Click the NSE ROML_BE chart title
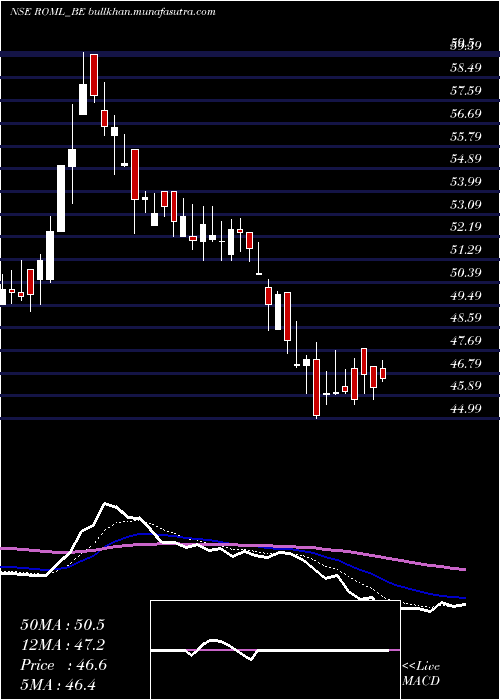500x700 pixels. [x=112, y=12]
